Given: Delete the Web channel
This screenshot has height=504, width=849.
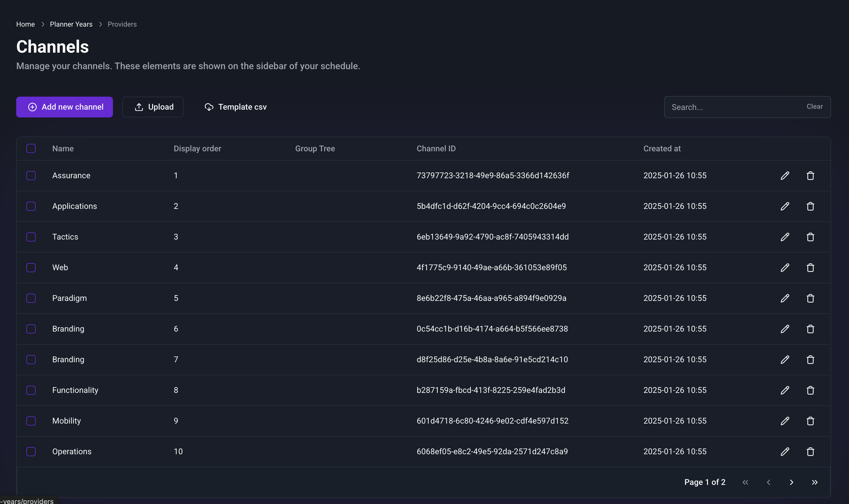Looking at the screenshot, I should 810,268.
